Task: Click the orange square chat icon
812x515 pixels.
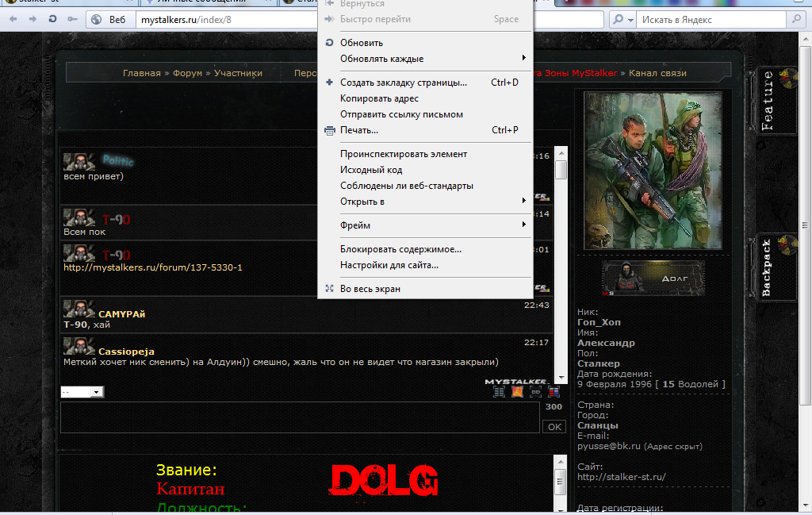Action: coord(517,392)
